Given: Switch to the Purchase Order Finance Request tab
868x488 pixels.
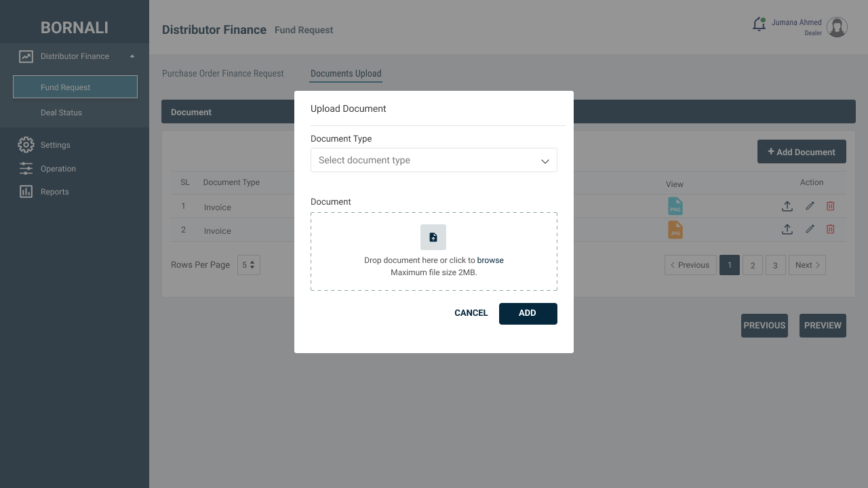Looking at the screenshot, I should tap(223, 73).
